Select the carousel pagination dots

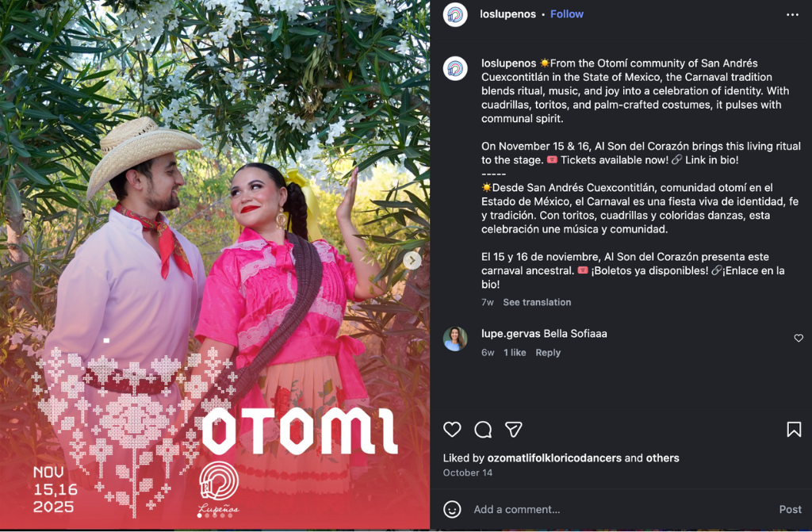click(x=215, y=515)
